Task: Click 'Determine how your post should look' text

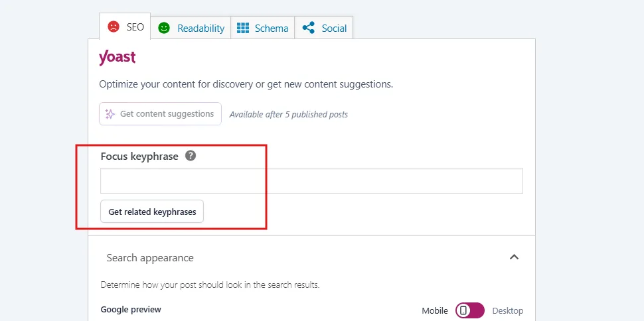Action: coord(210,285)
